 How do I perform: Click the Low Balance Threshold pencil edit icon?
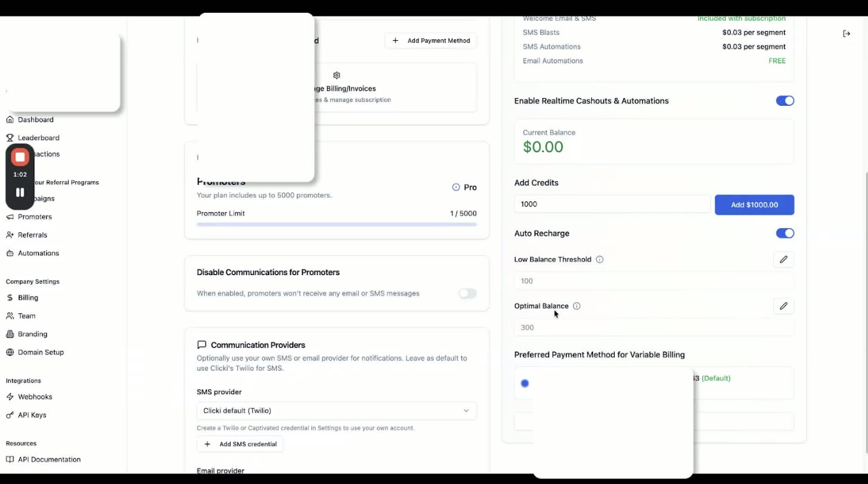pyautogui.click(x=783, y=259)
